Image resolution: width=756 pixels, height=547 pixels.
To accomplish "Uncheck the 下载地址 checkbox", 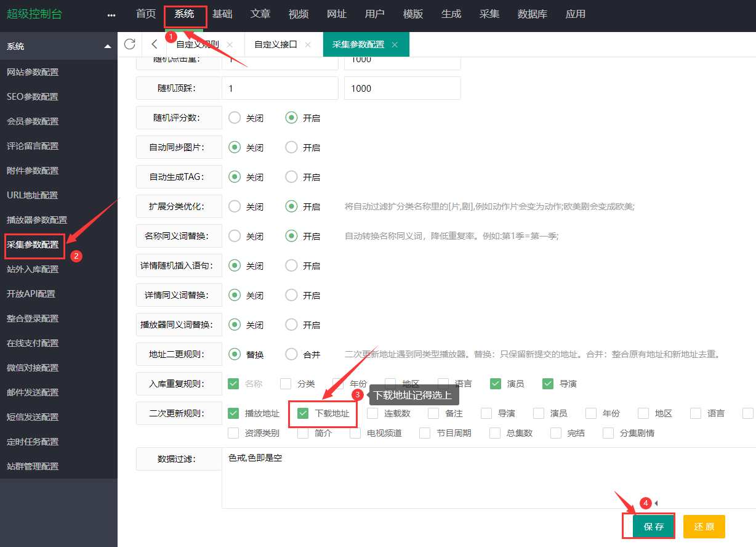I will (x=302, y=413).
